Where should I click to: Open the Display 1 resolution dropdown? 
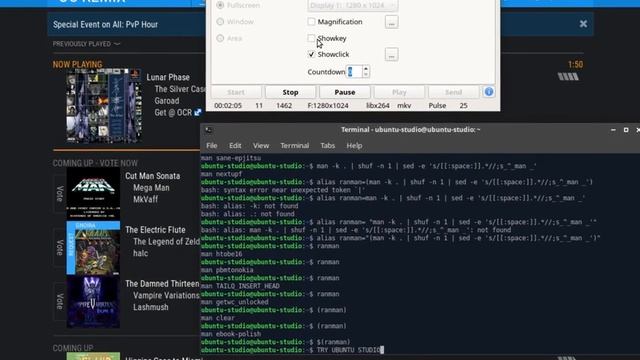353,6
